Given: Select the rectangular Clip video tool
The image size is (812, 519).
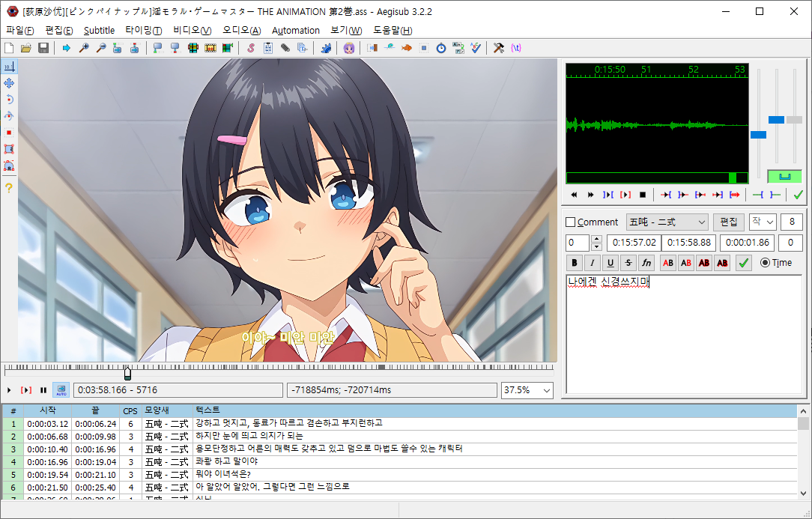Looking at the screenshot, I should (x=9, y=149).
